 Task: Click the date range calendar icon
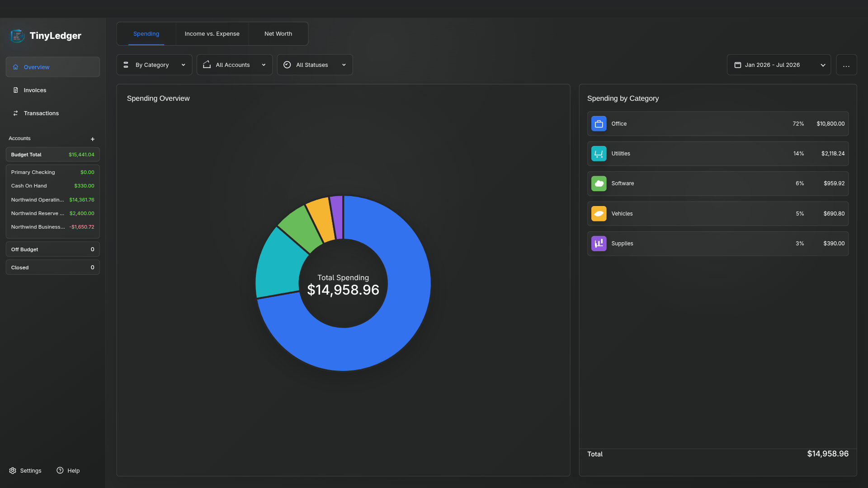[x=737, y=65]
